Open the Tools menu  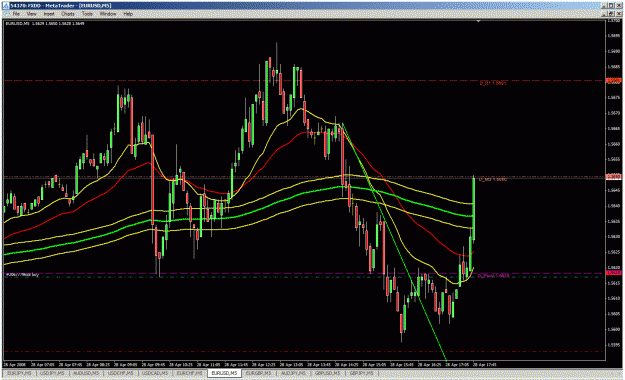pyautogui.click(x=87, y=14)
